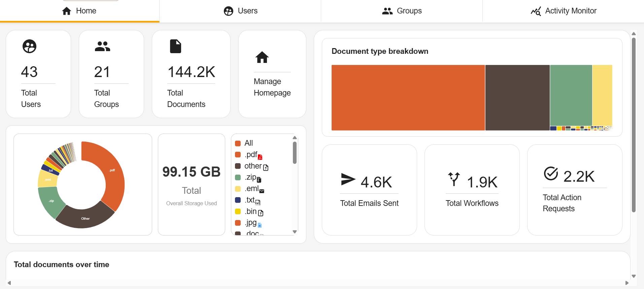Viewport: 644px width, 289px height.
Task: Switch to the Users tab
Action: coord(240,11)
